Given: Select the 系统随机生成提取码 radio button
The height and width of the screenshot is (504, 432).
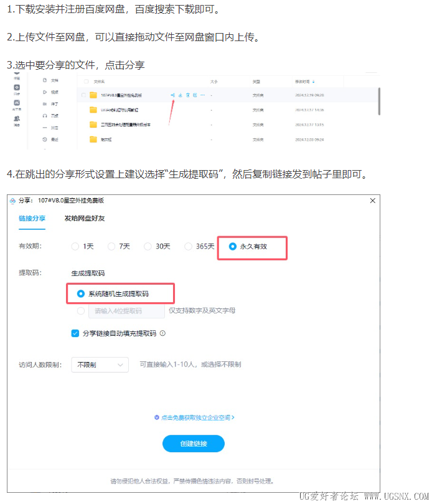Looking at the screenshot, I should tap(81, 293).
